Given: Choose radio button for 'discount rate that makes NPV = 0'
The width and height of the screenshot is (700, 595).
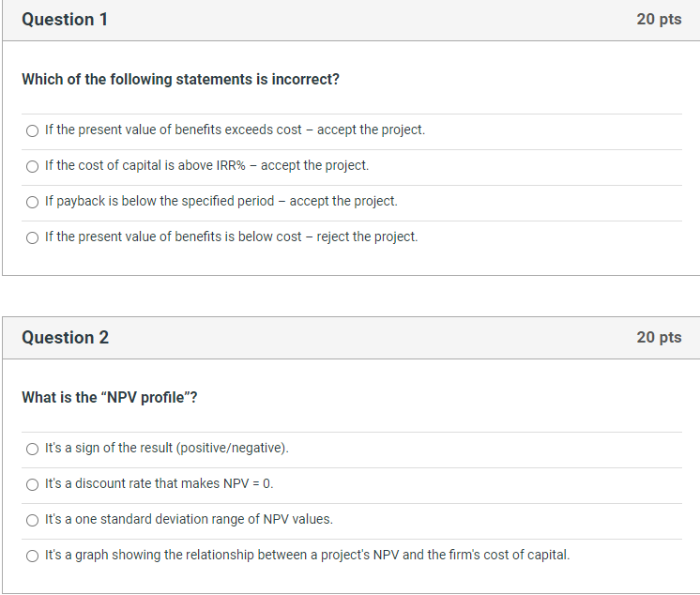Looking at the screenshot, I should click(x=33, y=484).
